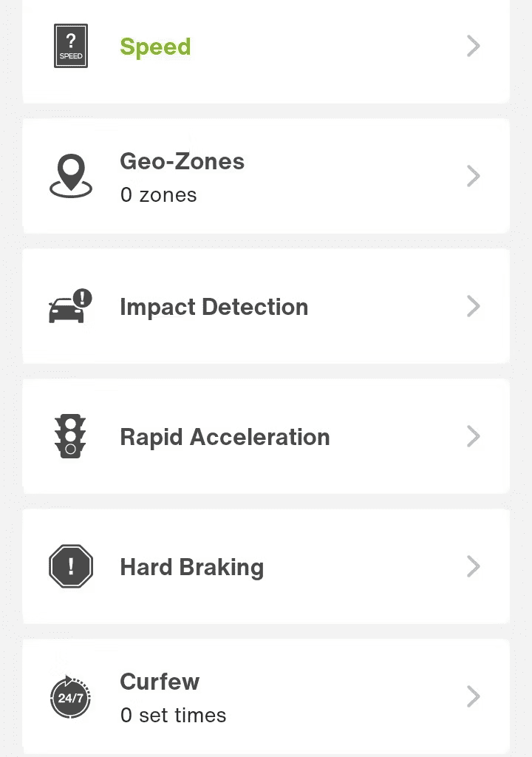Expand Curfew with its right chevron
This screenshot has width=532, height=757.
point(474,696)
